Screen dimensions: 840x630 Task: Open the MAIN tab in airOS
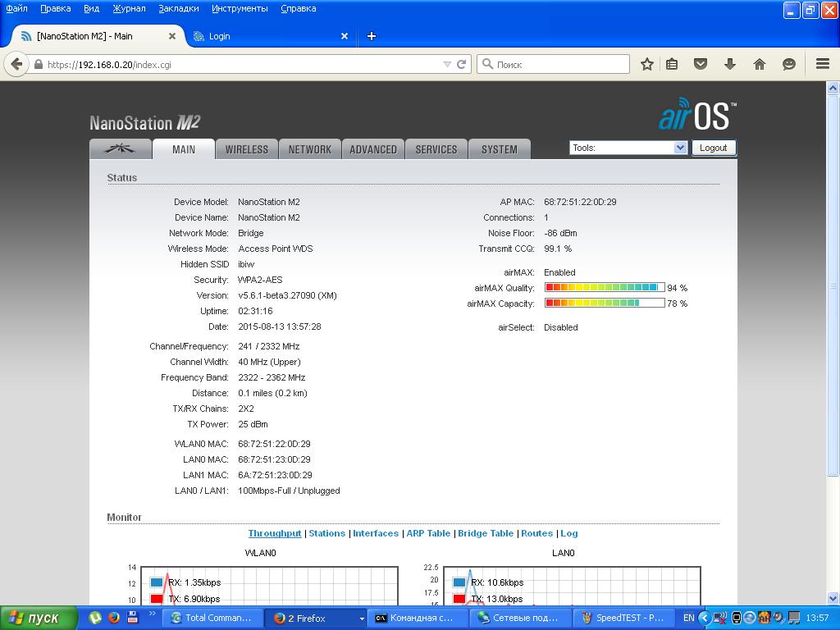coord(184,149)
